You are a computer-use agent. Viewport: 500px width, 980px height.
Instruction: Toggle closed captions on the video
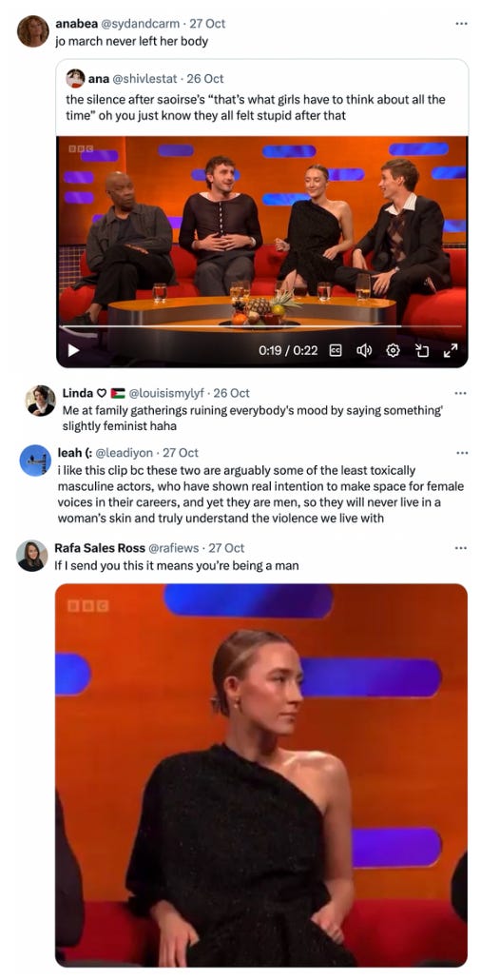(x=336, y=351)
